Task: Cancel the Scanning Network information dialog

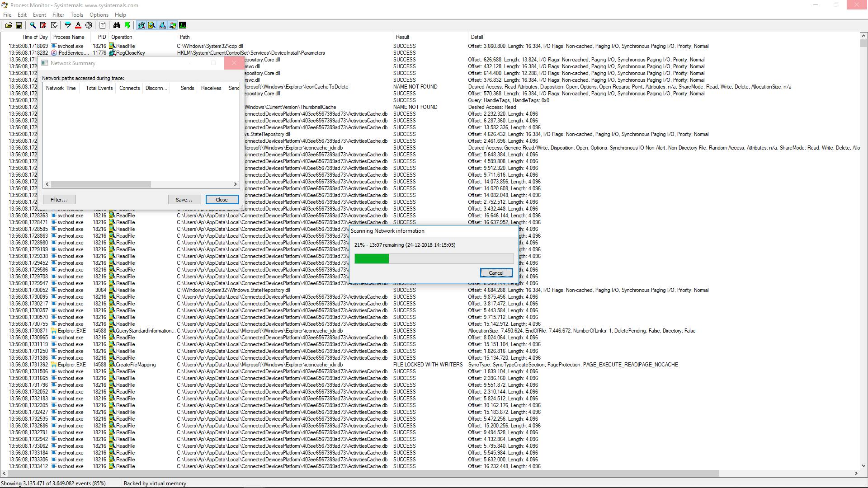Action: pos(496,273)
